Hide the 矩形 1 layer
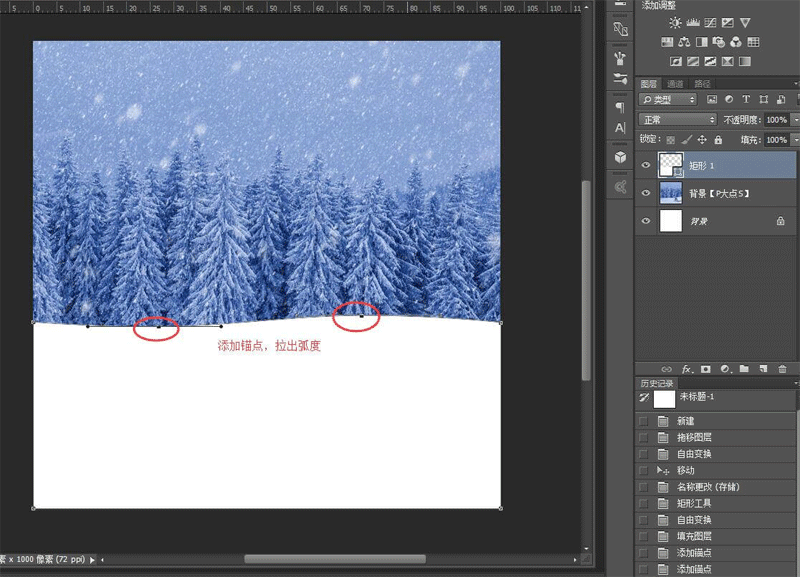 646,166
